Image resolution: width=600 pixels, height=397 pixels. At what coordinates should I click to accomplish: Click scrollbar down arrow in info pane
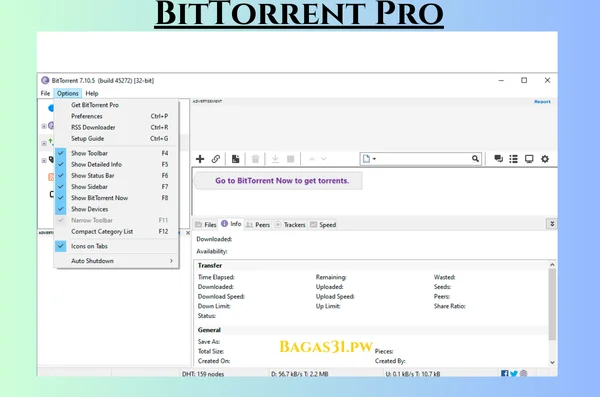[552, 362]
